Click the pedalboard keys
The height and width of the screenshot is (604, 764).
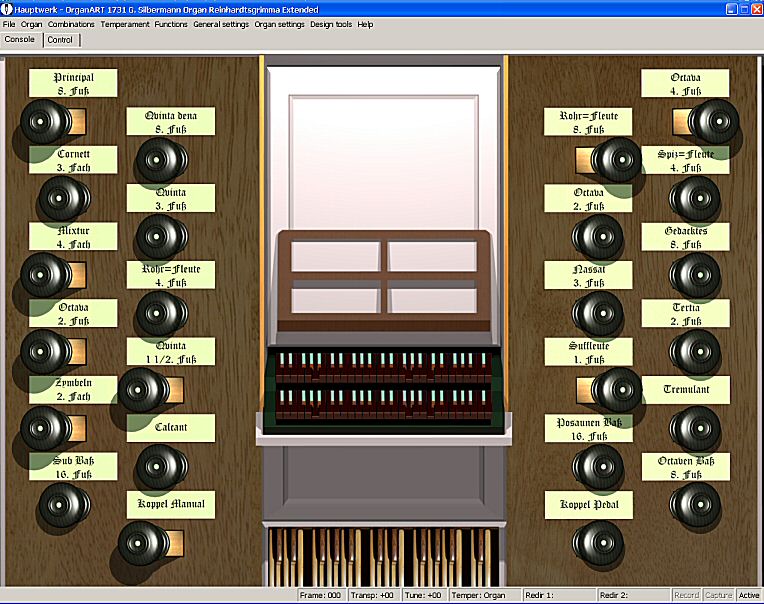point(383,557)
